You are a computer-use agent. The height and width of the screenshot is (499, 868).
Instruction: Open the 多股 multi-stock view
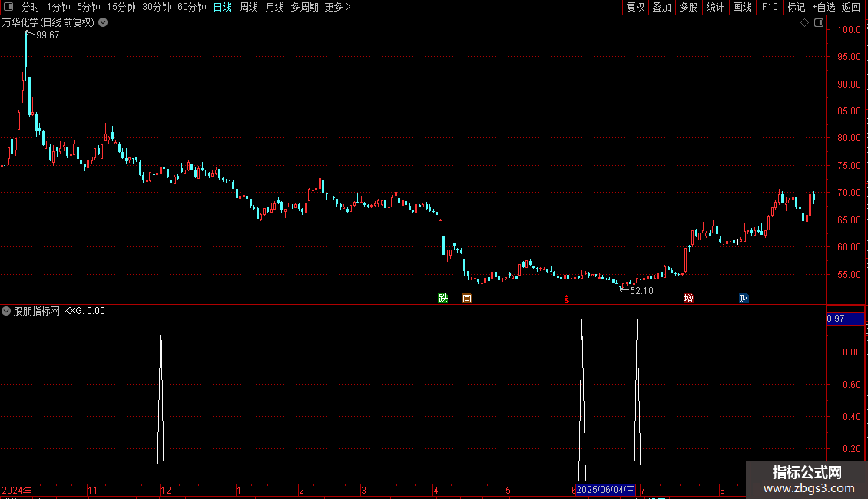688,7
